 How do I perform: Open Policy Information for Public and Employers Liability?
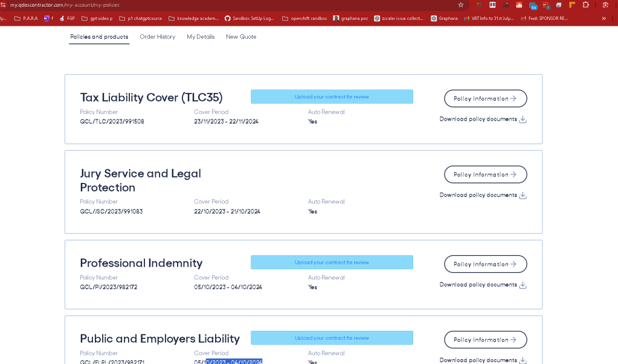486,340
